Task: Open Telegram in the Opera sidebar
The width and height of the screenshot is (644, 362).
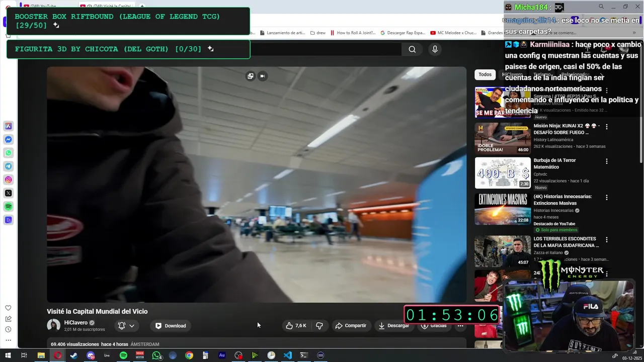Action: tap(9, 166)
